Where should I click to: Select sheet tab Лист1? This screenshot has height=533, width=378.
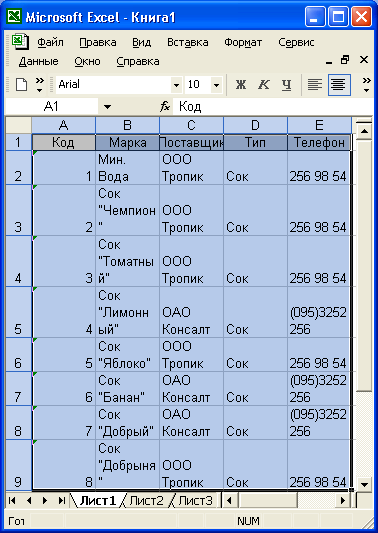[98, 500]
